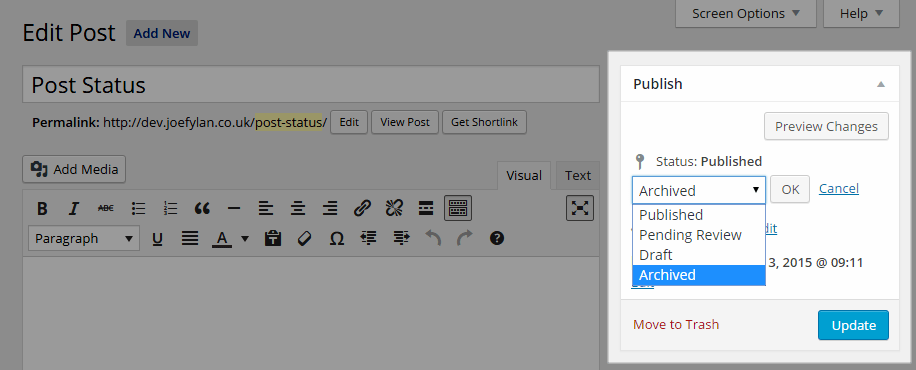Increase the paragraph indent
This screenshot has width=916, height=370.
pyautogui.click(x=401, y=238)
